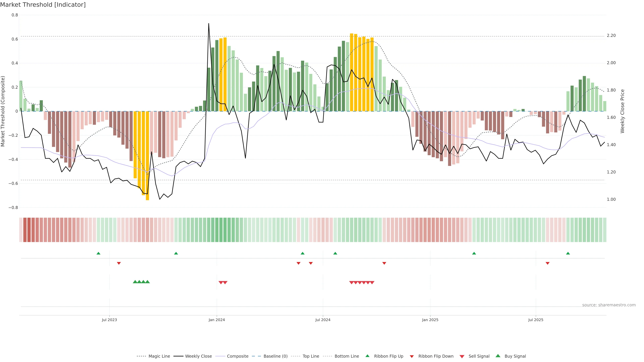The width and height of the screenshot is (644, 362).
Task: Click the Ribbon Flip Down legend icon
Action: click(412, 356)
